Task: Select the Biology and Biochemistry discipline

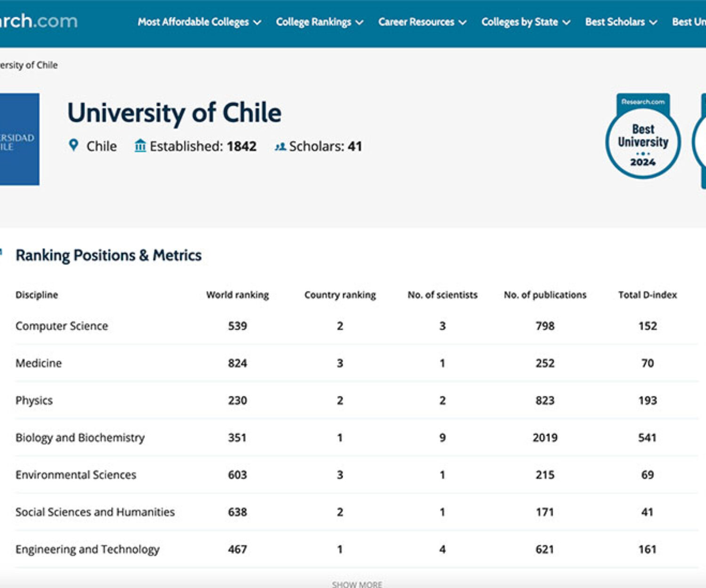Action: click(x=80, y=437)
